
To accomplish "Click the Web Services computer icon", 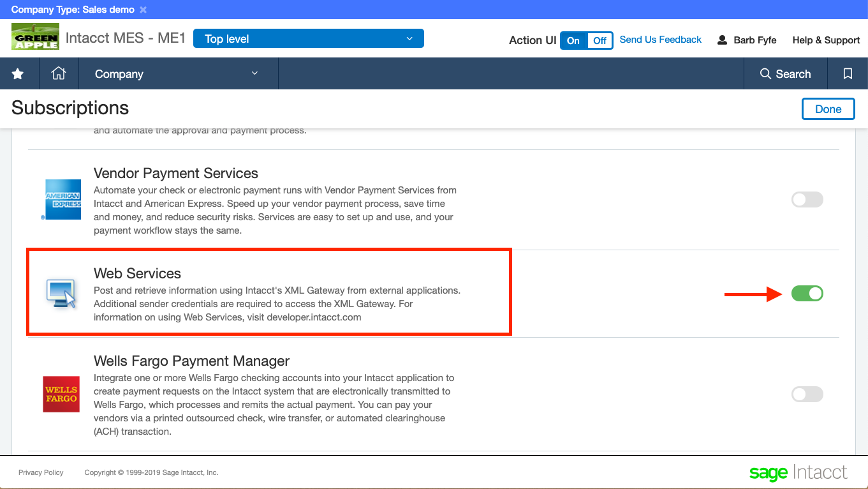I will tap(61, 294).
